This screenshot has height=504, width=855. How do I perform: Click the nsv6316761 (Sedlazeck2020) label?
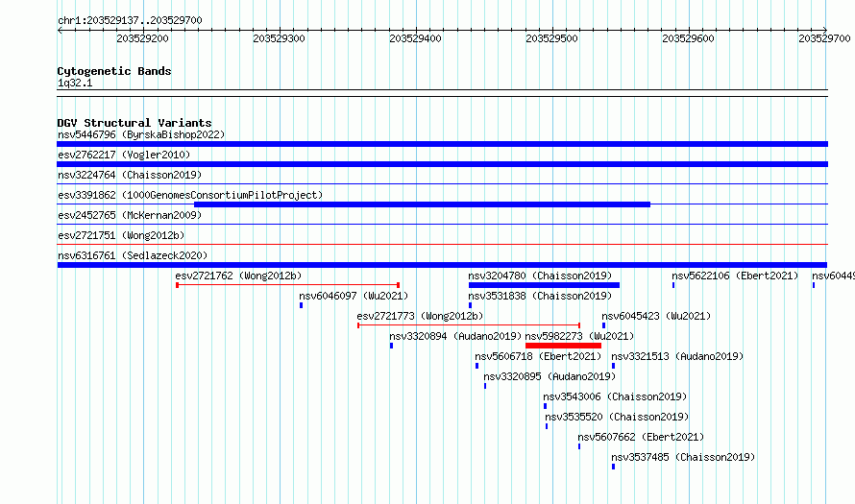[x=133, y=255]
